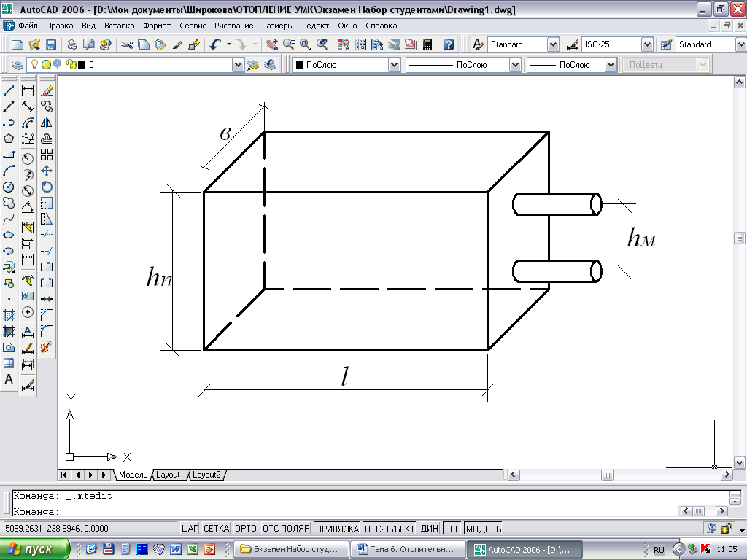Select the Hatch tool
The height and width of the screenshot is (560, 747).
pos(9,315)
